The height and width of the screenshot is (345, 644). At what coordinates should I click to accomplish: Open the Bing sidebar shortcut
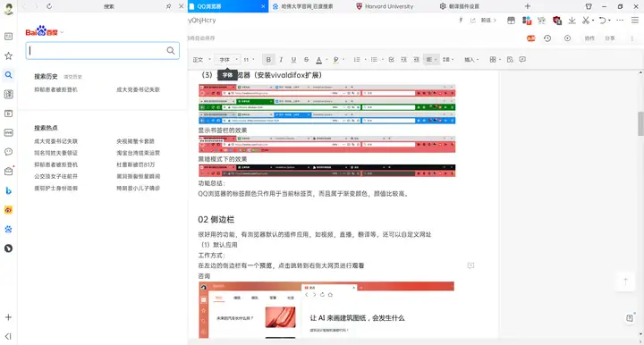[8, 190]
